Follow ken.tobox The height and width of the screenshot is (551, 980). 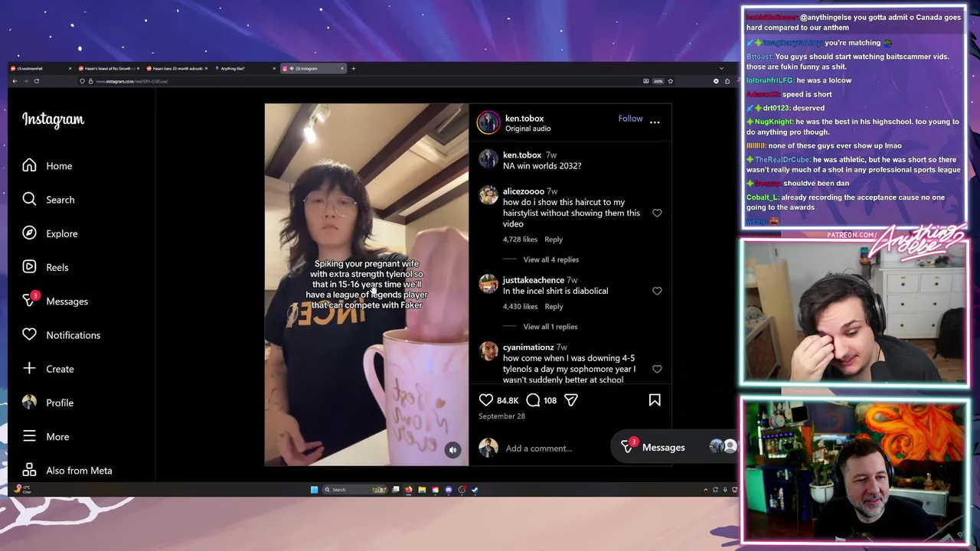pyautogui.click(x=630, y=119)
